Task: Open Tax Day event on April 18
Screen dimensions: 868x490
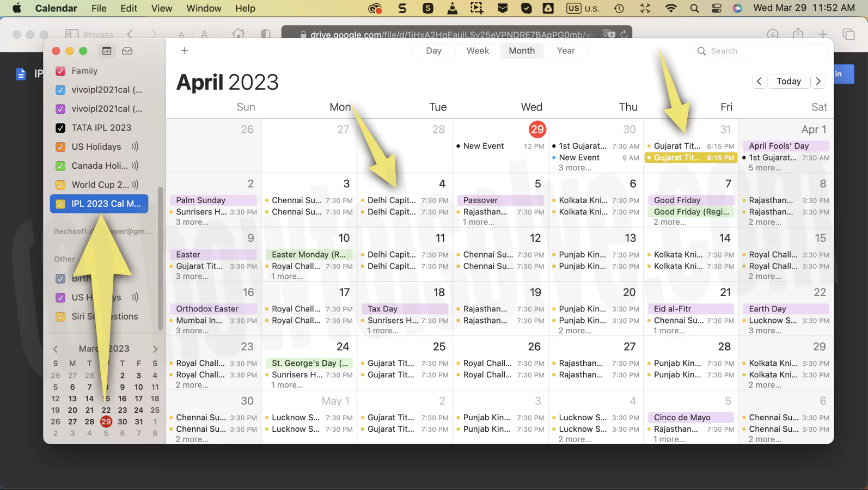Action: point(405,309)
